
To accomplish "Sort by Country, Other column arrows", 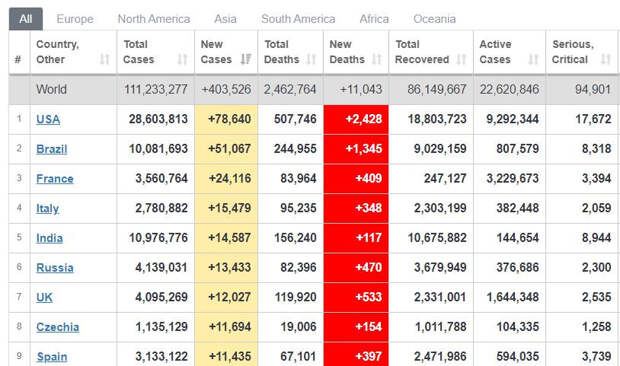I will click(x=104, y=59).
